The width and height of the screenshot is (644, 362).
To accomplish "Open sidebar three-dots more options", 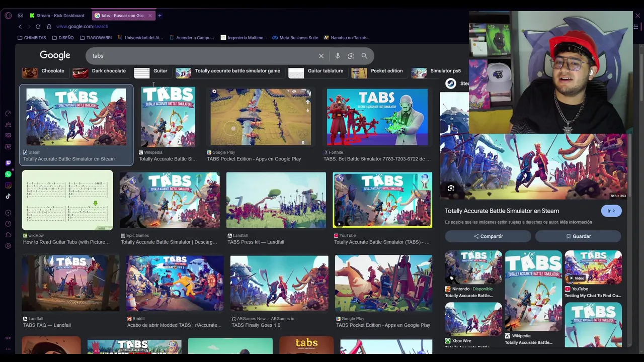I will click(8, 349).
